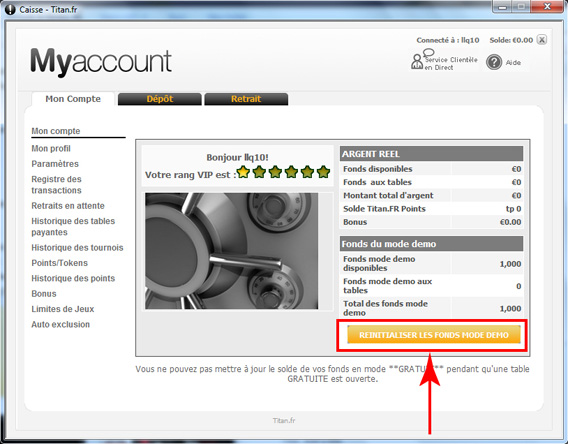Click the Solde: €0.00 text

coord(511,40)
